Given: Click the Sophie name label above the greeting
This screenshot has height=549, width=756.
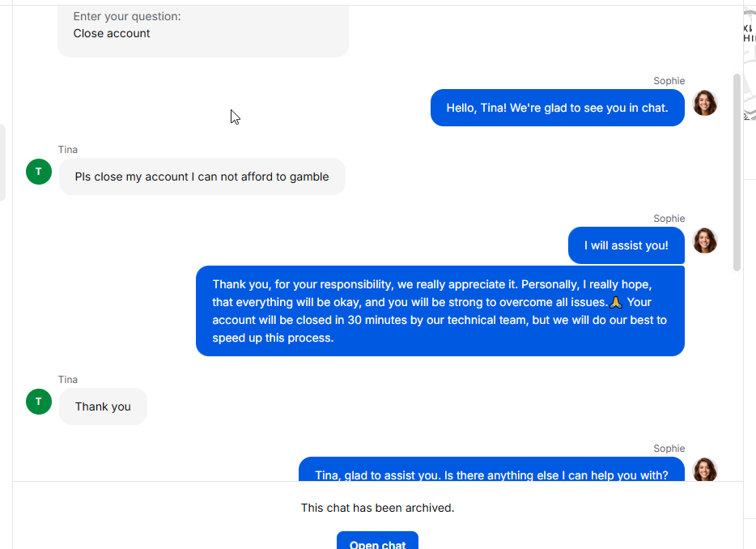Looking at the screenshot, I should tap(669, 81).
